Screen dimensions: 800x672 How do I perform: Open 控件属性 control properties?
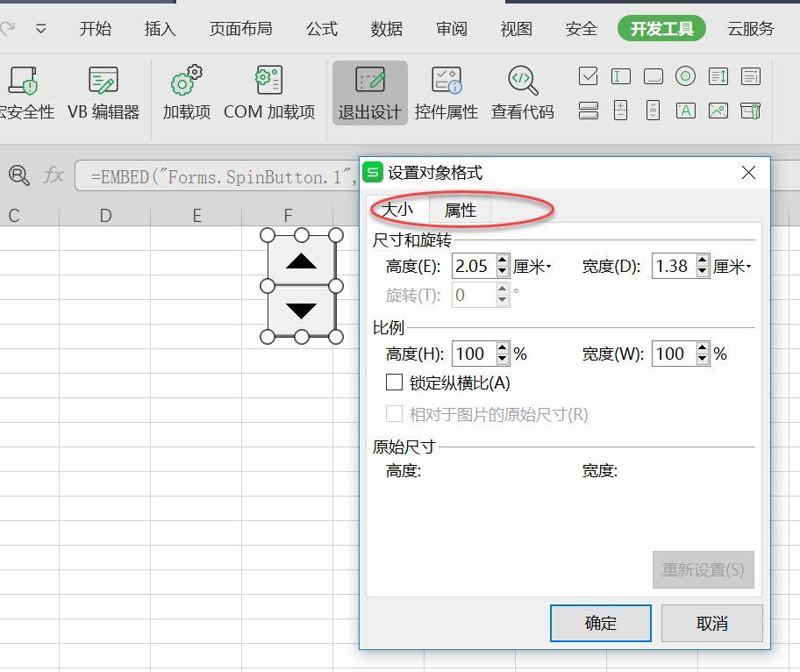446,93
